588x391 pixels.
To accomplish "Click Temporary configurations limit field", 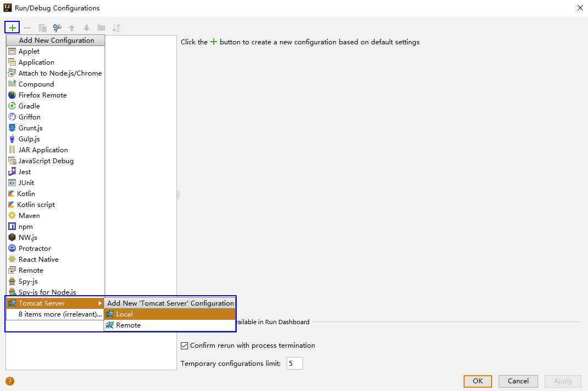I will pos(294,363).
